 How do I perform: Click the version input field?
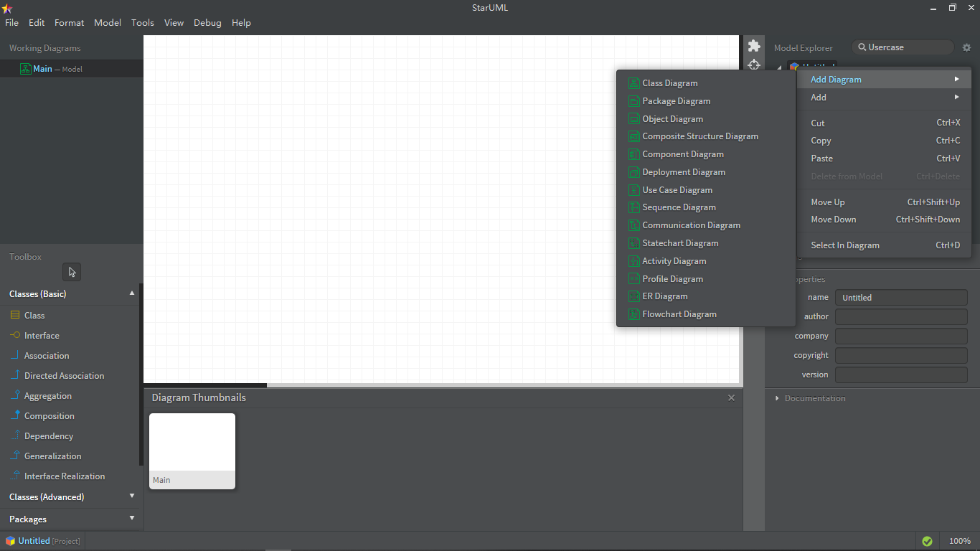tap(901, 375)
